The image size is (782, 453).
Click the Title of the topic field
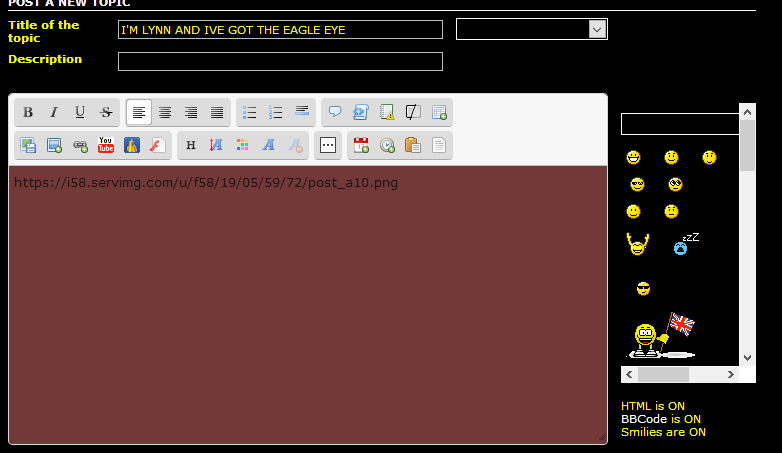[x=280, y=29]
